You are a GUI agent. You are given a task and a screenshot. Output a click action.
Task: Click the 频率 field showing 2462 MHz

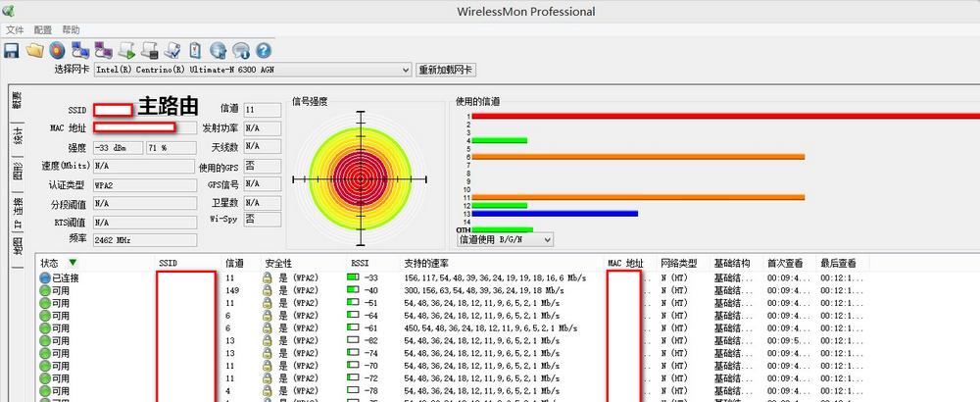144,240
